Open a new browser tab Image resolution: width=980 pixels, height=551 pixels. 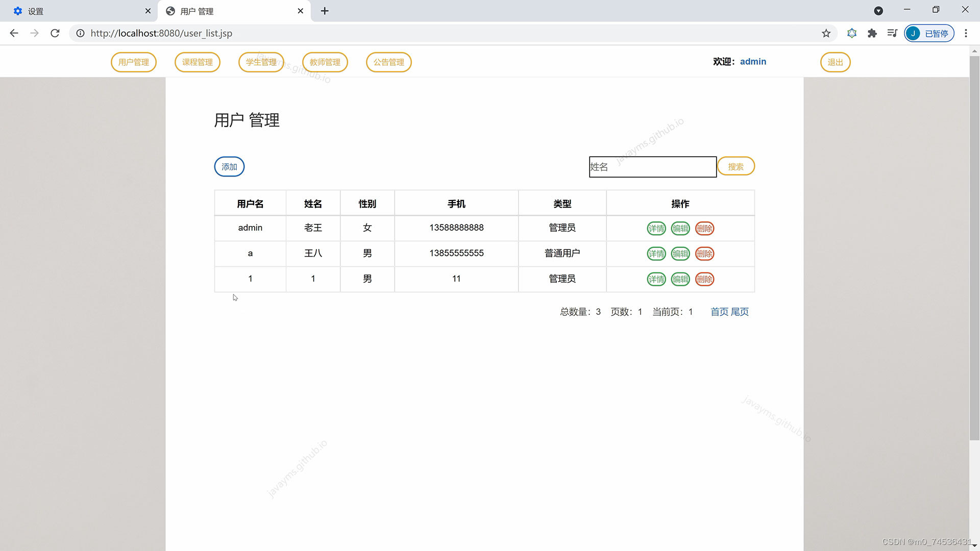tap(325, 11)
